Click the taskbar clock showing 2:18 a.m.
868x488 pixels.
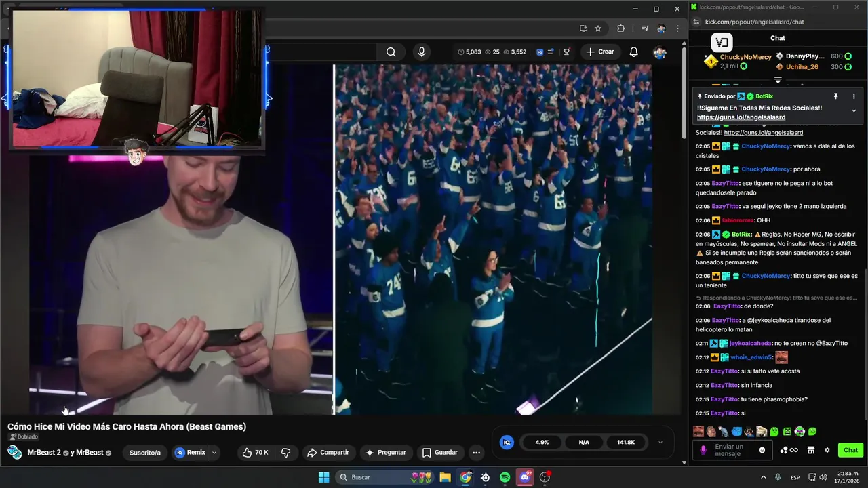[x=847, y=477]
